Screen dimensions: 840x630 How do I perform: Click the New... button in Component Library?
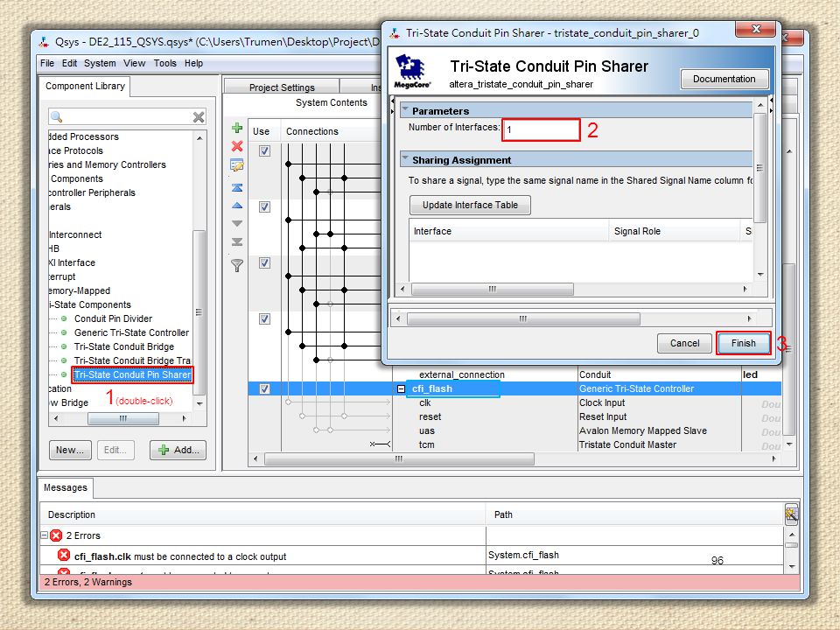click(x=70, y=450)
